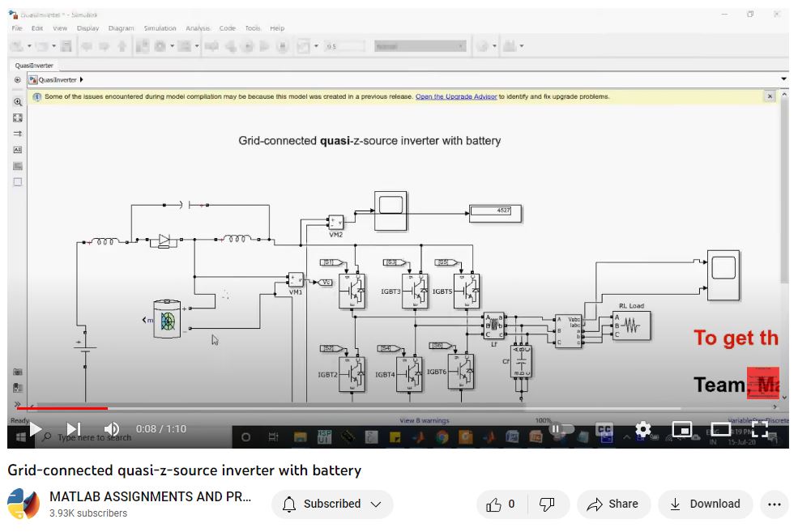Switch to miniplayer mode

pos(681,429)
